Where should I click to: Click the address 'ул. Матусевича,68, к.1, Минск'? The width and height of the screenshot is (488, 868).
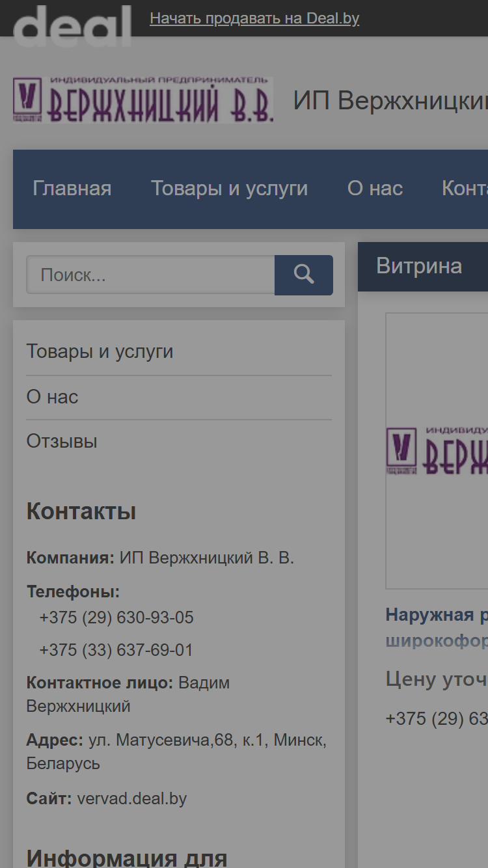(x=176, y=752)
